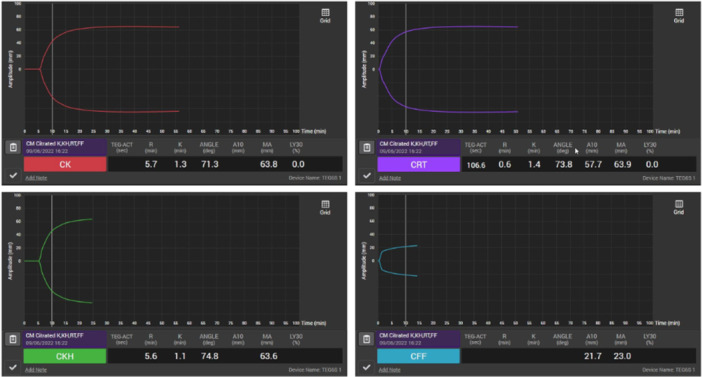Click ANGLE column header in CRT panel
The image size is (702, 377).
point(563,147)
